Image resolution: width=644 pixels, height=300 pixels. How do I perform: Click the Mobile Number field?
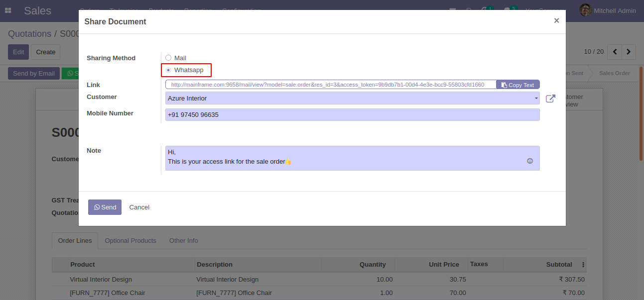(x=353, y=115)
